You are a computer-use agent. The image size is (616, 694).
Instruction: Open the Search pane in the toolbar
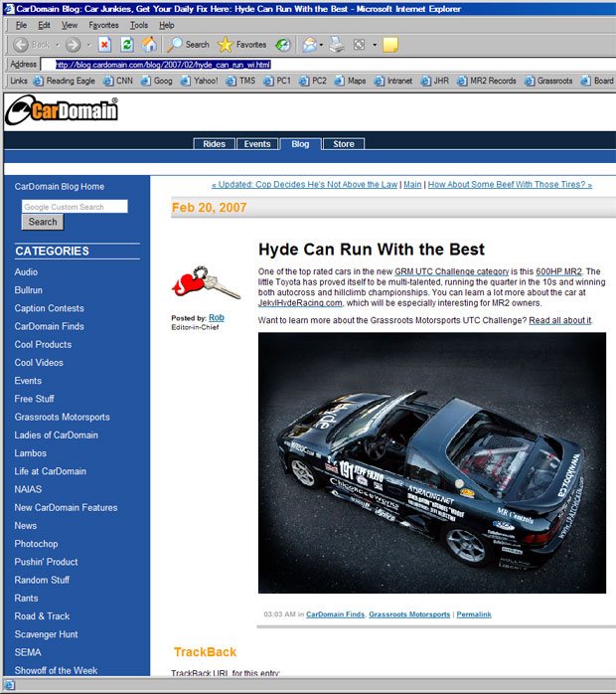[188, 45]
